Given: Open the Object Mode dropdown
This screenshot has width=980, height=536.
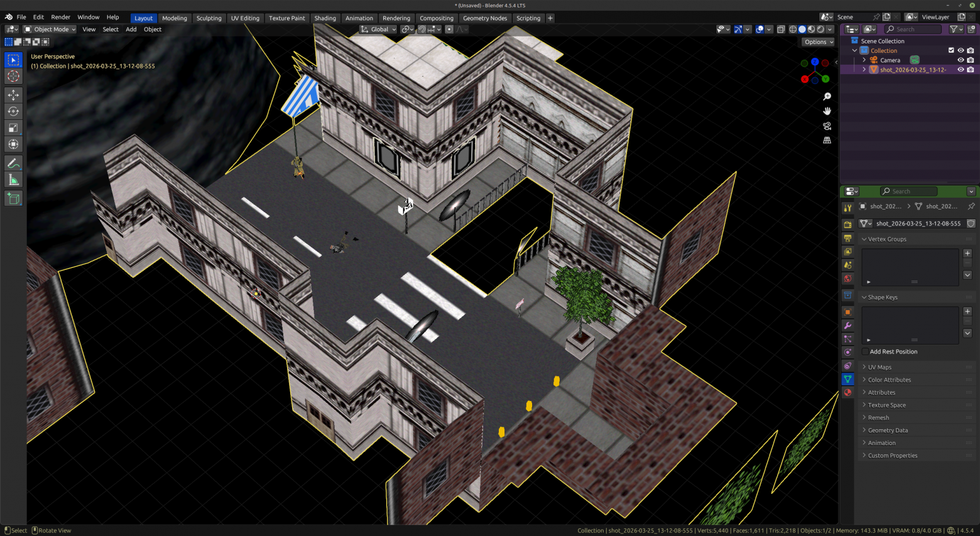Looking at the screenshot, I should 50,29.
